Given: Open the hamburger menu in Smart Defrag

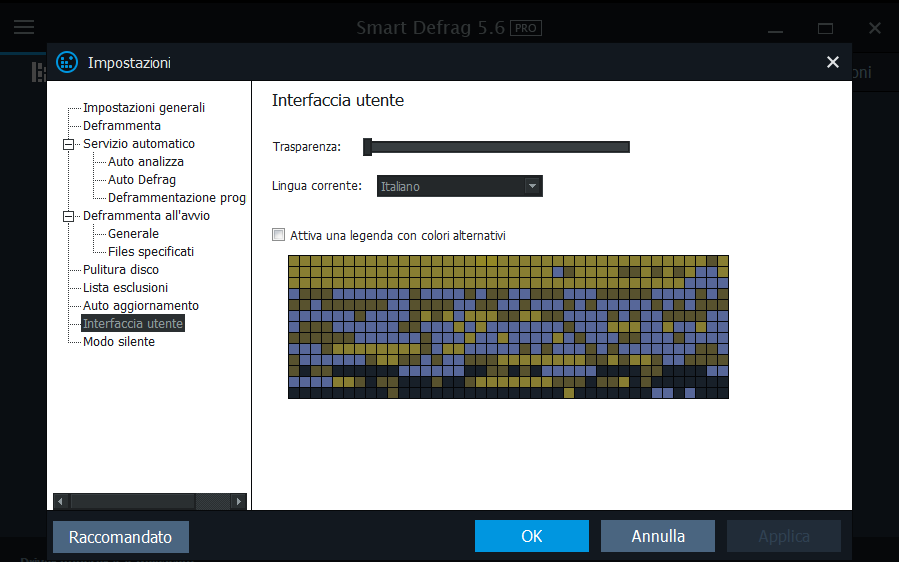Looking at the screenshot, I should (24, 27).
